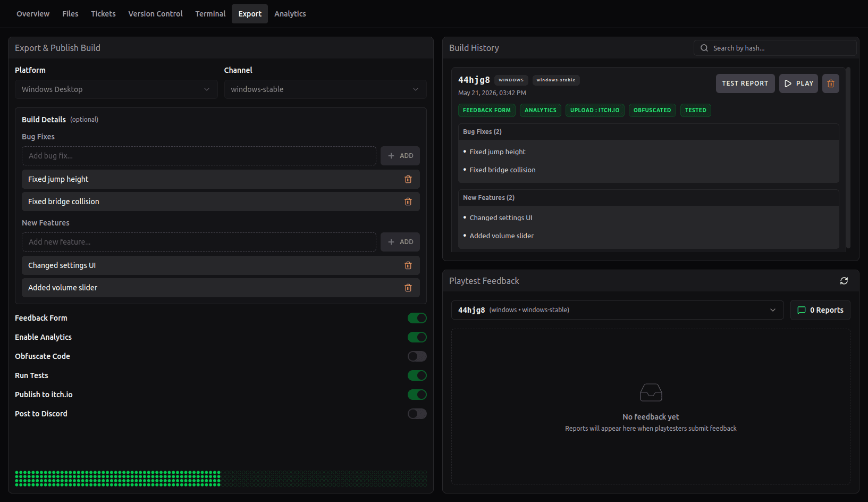Click 'Fixed bridge collision' in Build History list

pos(502,170)
